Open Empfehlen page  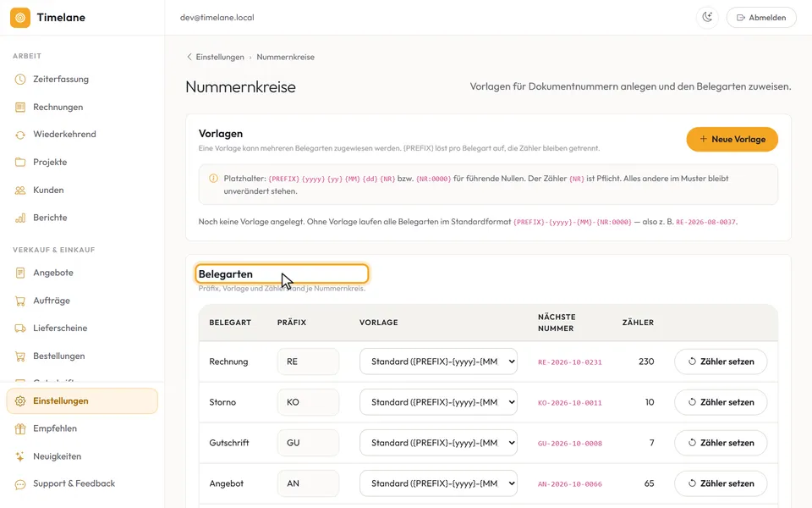pyautogui.click(x=82, y=428)
